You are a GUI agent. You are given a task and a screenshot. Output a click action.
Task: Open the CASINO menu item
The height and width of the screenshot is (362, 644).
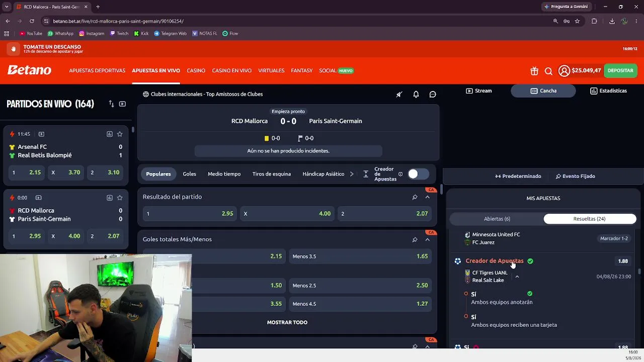[x=196, y=70]
